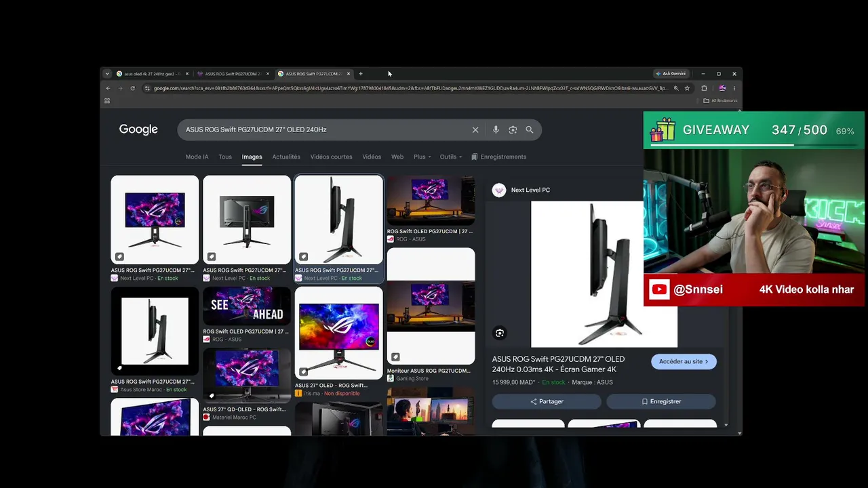Click the Next Level PC logo in preview panel
Viewport: 868px width, 488px height.
(x=499, y=190)
